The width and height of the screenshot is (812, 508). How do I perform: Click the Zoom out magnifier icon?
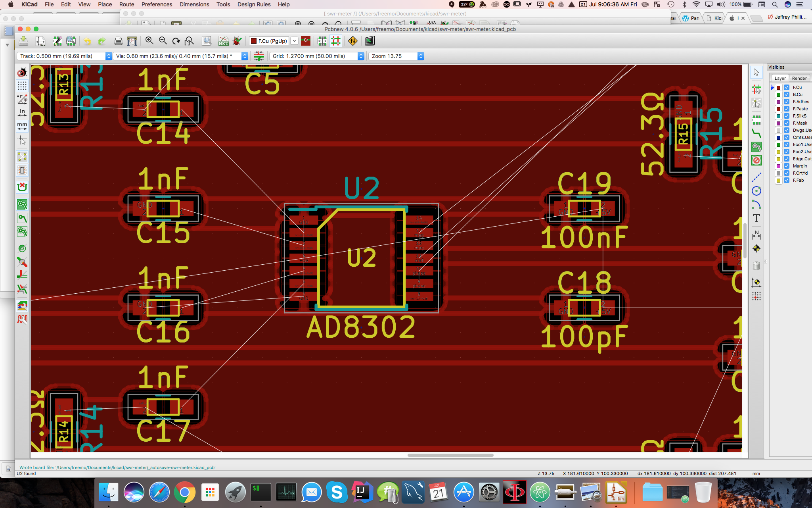(163, 41)
